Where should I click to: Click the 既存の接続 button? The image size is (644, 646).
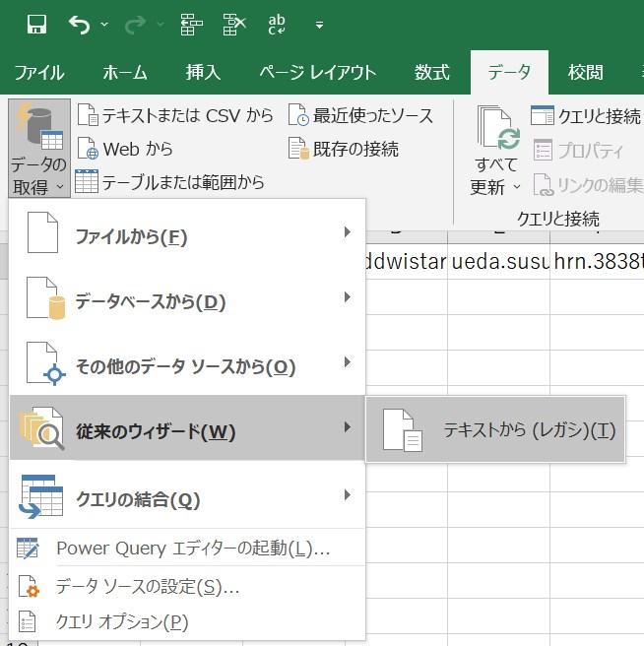343,150
